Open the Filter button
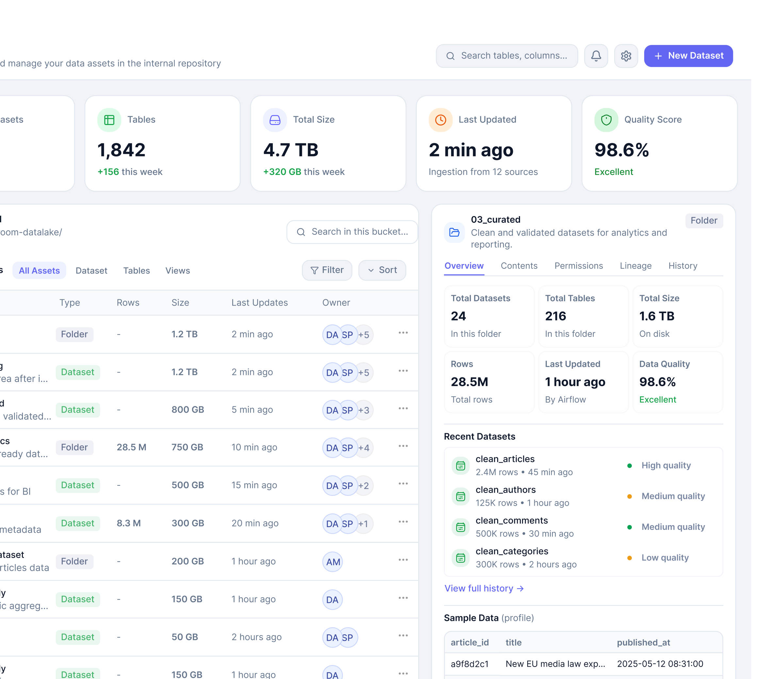This screenshot has height=679, width=784. [327, 270]
